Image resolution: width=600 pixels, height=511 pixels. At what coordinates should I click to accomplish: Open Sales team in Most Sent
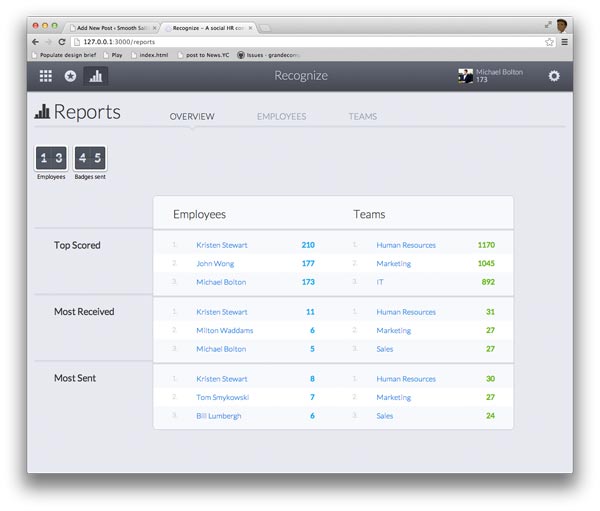[x=385, y=416]
